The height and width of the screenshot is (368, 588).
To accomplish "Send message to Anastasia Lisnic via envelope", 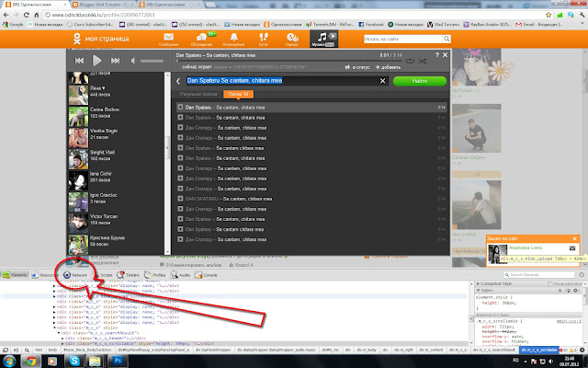I will pos(572,248).
